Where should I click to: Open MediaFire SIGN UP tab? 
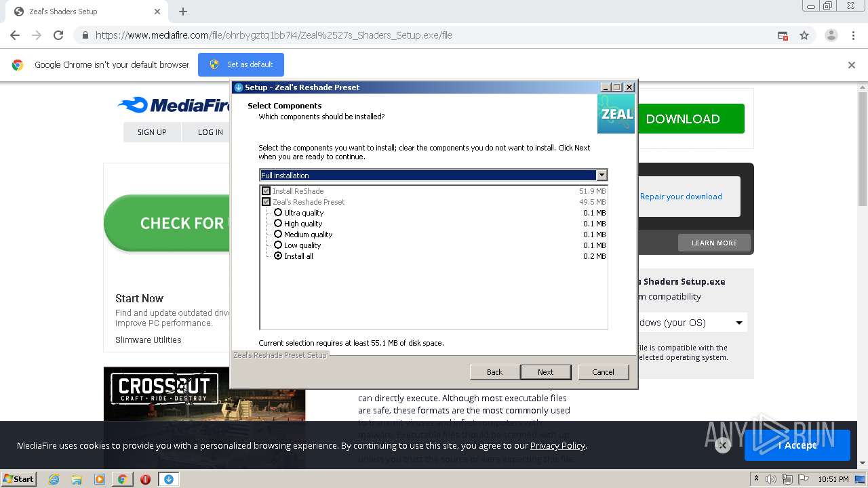[x=152, y=132]
